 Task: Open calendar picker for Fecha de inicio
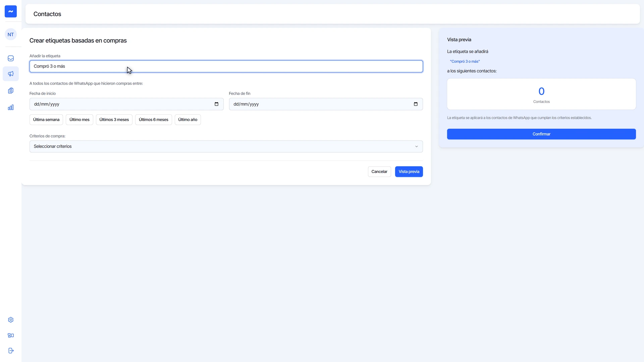tap(216, 104)
